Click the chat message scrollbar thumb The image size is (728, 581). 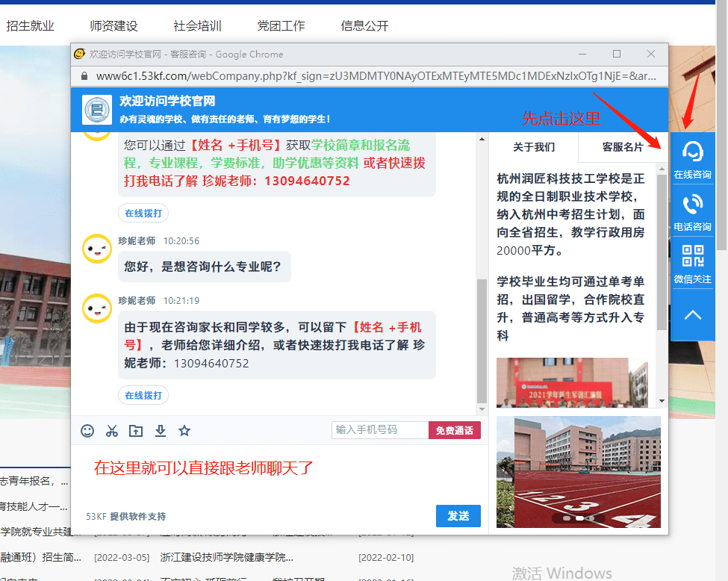[482, 340]
